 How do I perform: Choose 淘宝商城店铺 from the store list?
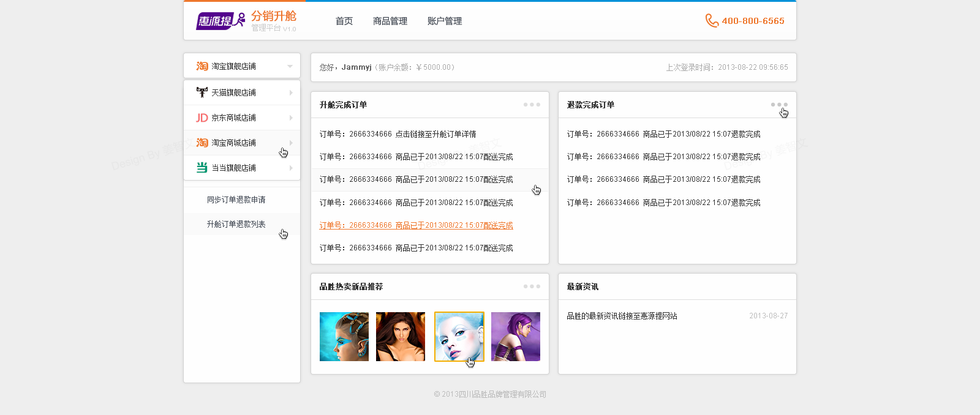[x=242, y=143]
